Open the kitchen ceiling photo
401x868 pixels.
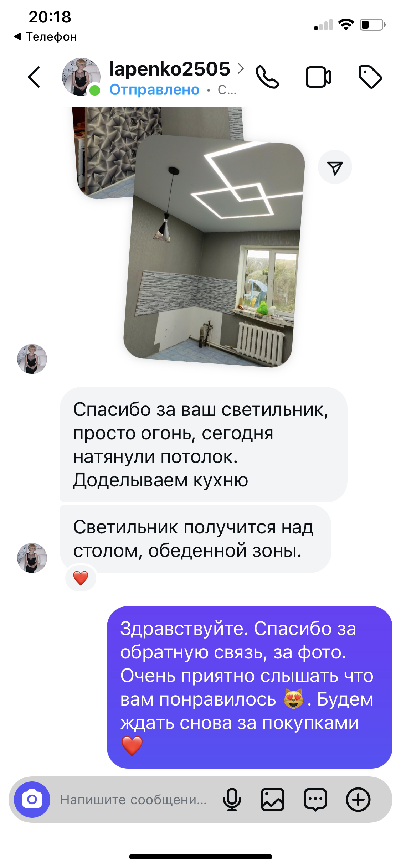214,251
